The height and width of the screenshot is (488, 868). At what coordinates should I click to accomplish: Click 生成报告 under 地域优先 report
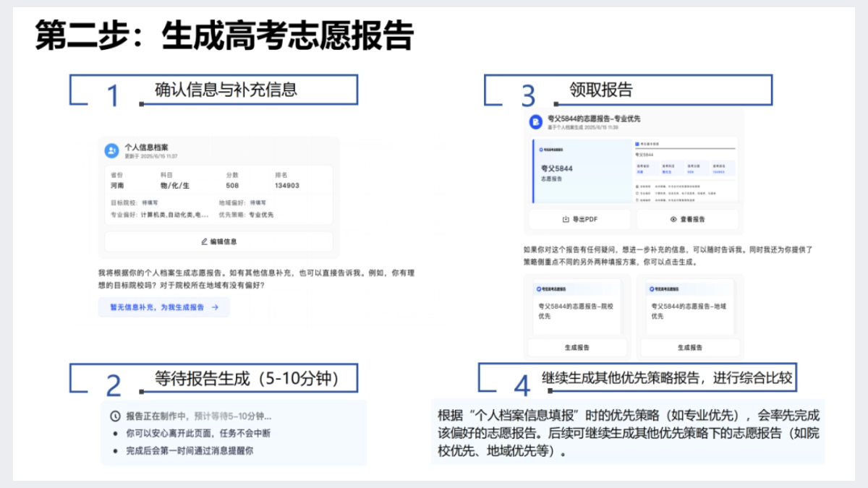pyautogui.click(x=690, y=347)
